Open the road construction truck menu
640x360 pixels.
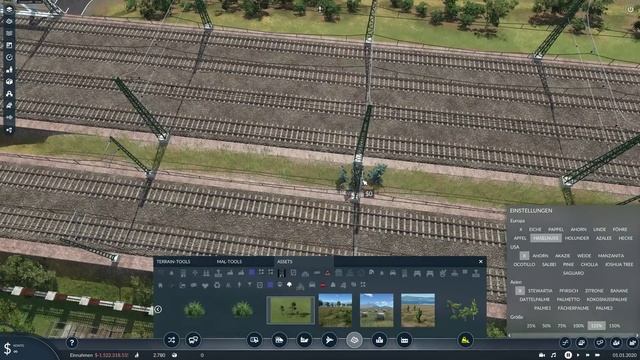coord(254,340)
